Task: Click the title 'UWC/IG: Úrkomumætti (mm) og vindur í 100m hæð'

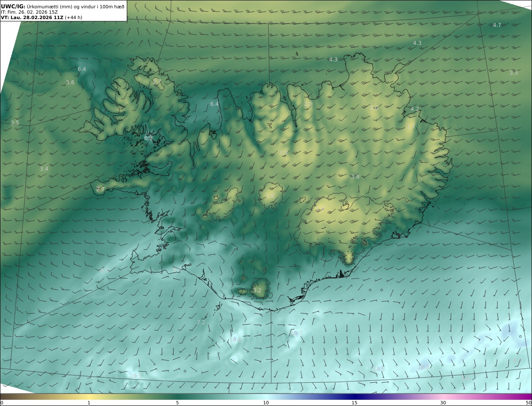Action: click(x=63, y=6)
